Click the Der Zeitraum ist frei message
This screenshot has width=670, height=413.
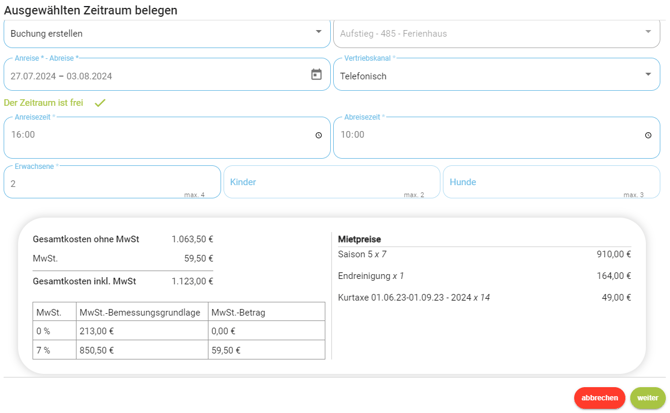44,103
